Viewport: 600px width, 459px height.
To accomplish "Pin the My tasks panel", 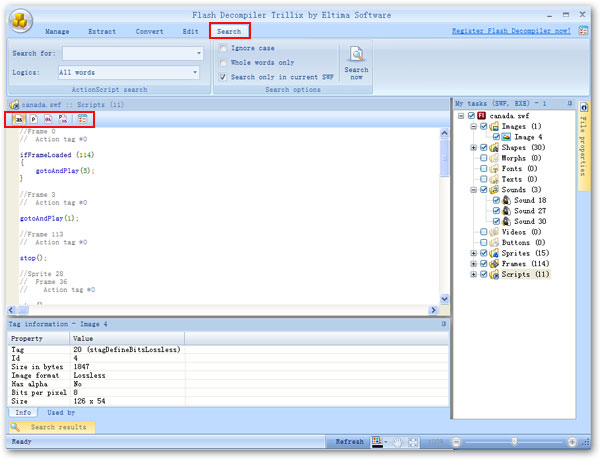I will [570, 103].
